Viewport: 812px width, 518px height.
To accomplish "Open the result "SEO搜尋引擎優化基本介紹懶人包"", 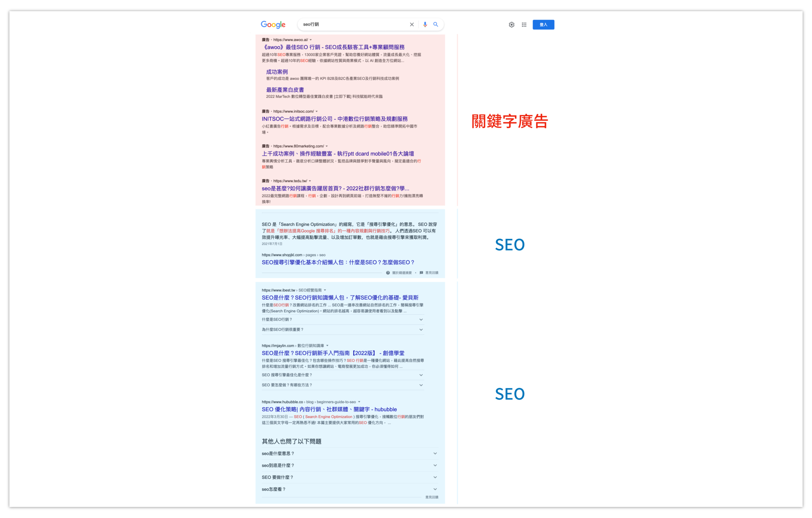I will click(x=338, y=262).
